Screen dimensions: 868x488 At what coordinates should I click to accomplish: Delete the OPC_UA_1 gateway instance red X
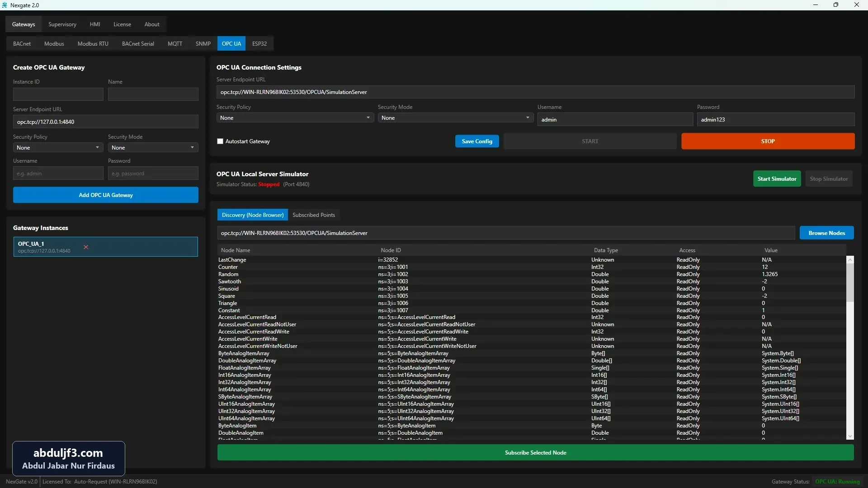[x=86, y=247]
